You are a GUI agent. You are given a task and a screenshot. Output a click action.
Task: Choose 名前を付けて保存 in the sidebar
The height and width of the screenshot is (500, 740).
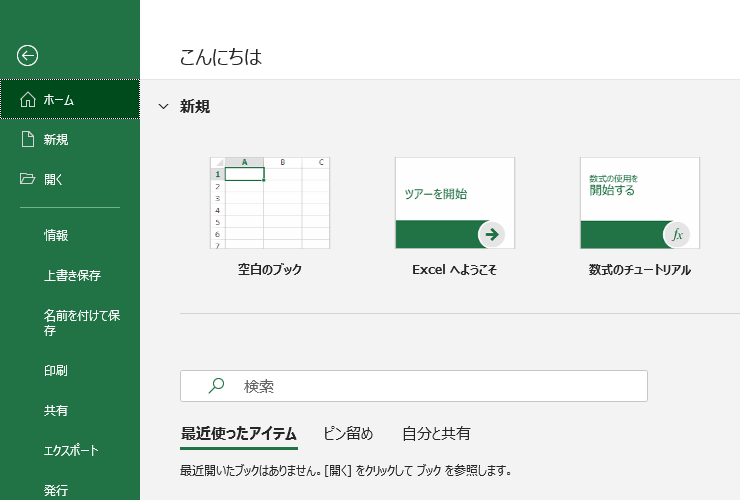tap(70, 322)
